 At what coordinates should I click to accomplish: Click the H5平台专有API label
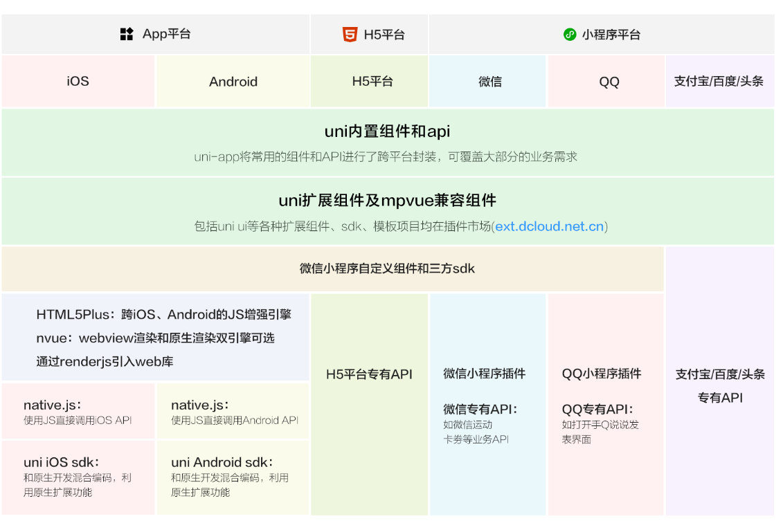[x=370, y=374]
